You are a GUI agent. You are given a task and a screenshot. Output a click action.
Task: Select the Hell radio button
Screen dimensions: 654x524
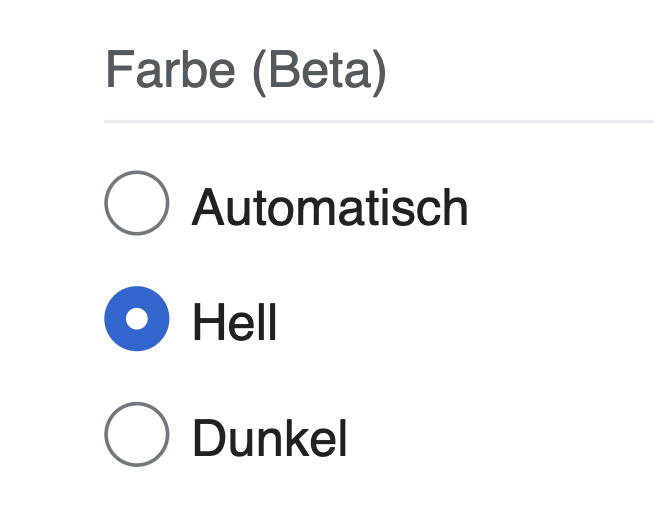coord(136,319)
